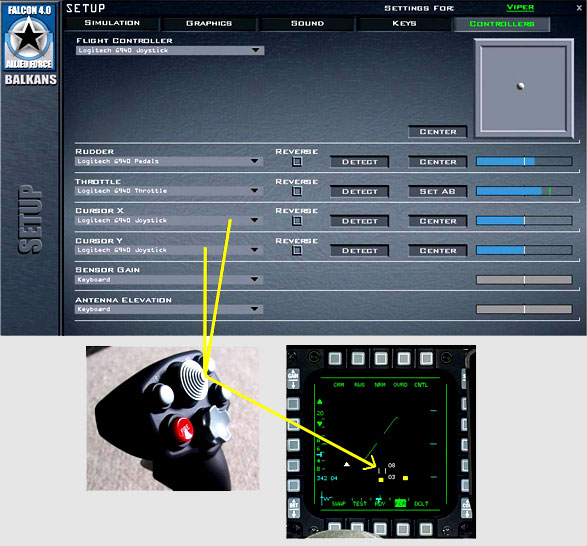Viewport: 587px width, 546px height.
Task: Toggle the Throttle Reverse checkbox
Action: 297,191
